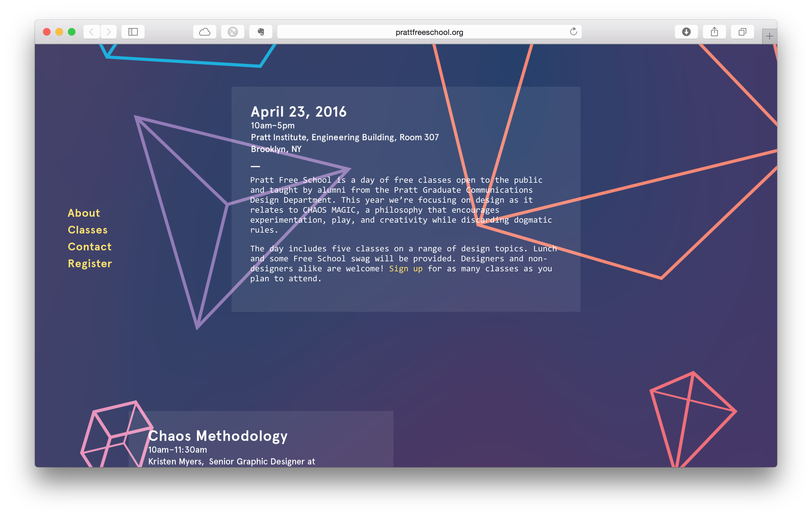Viewport: 812px width, 517px height.
Task: Follow the yellow 'Sign up' link
Action: coord(406,268)
